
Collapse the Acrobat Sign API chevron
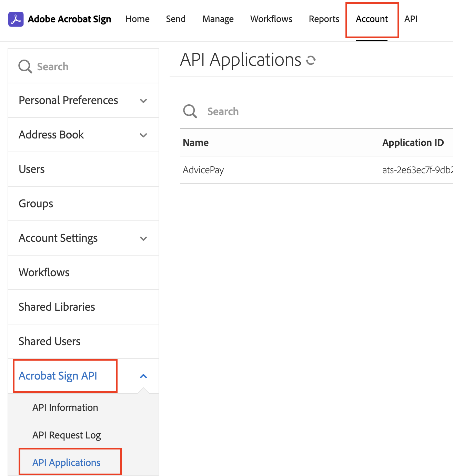coord(143,376)
